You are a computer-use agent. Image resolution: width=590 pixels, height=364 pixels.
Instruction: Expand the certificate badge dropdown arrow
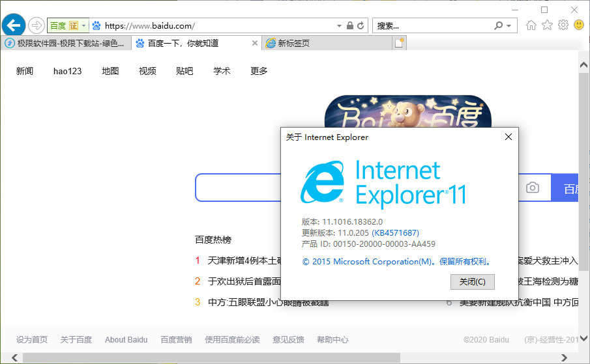click(84, 25)
